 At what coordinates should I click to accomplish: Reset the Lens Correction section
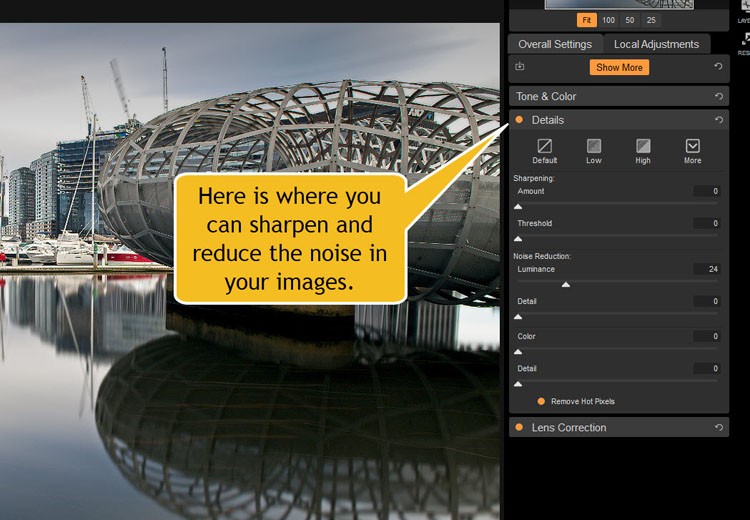coord(718,427)
